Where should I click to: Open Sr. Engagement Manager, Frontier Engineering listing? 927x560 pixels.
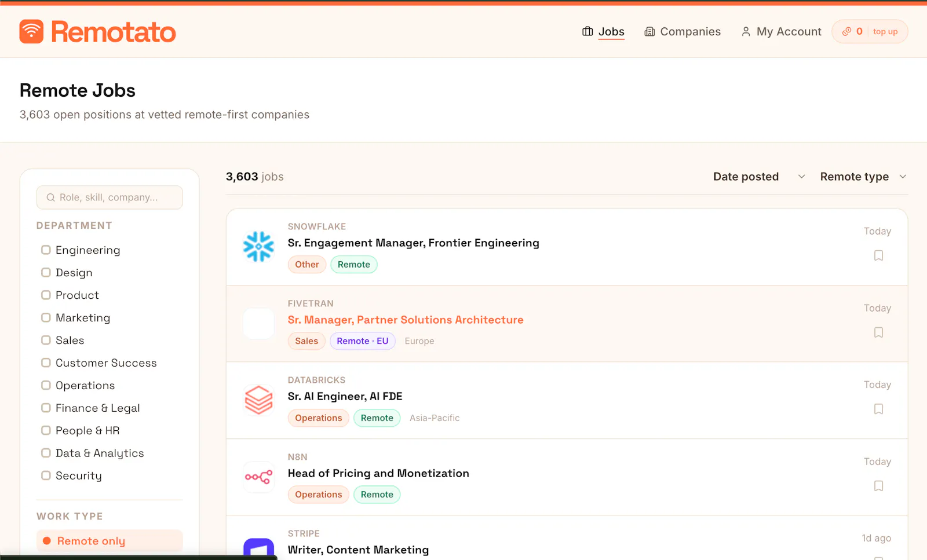tap(413, 243)
